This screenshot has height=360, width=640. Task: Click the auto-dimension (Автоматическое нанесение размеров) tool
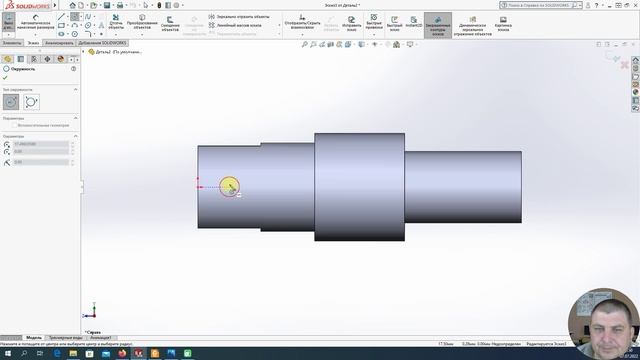tap(36, 22)
